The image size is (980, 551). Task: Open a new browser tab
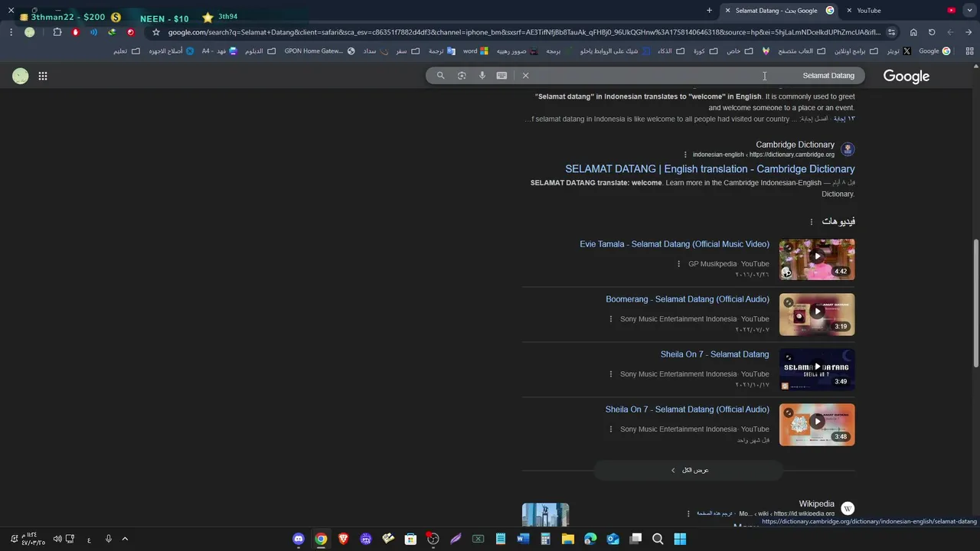709,11
